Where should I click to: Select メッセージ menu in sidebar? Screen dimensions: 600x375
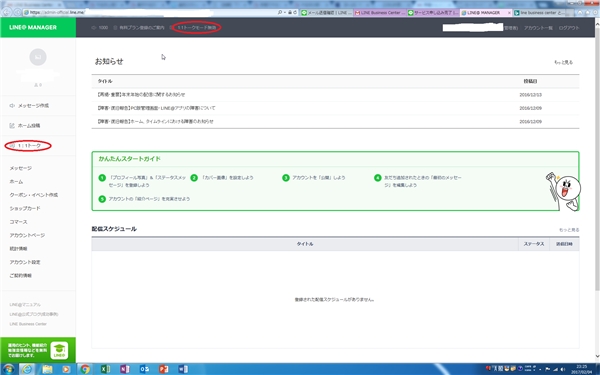pos(21,168)
